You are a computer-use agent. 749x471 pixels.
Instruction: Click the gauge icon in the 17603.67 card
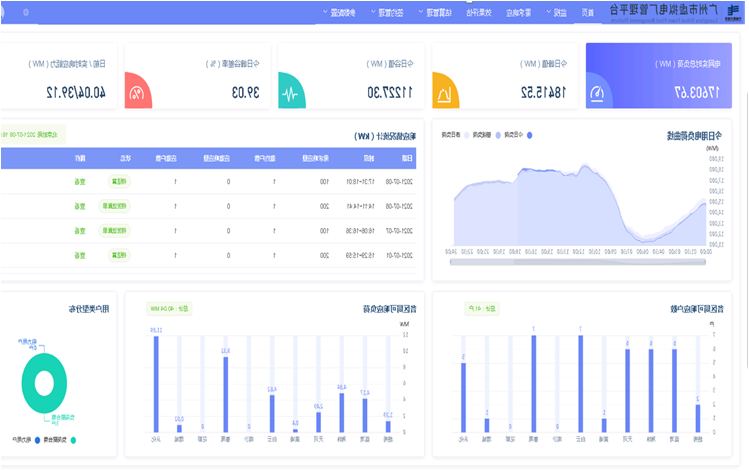click(x=597, y=94)
